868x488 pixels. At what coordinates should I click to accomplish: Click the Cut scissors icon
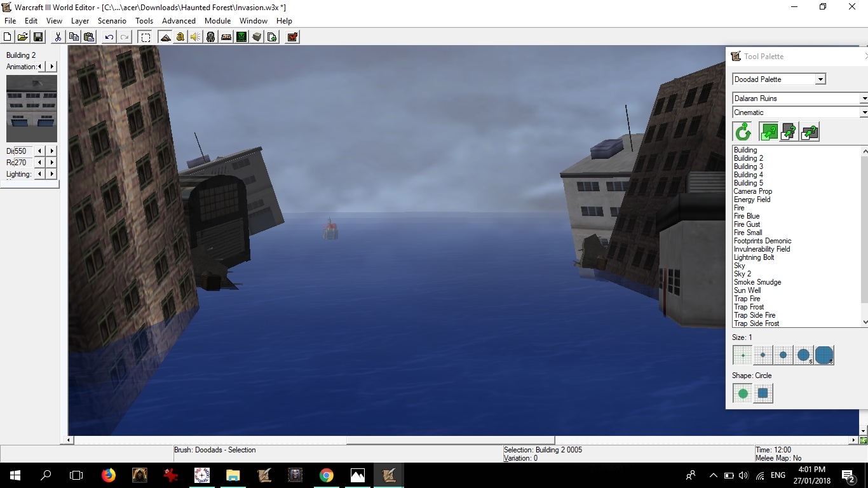click(58, 37)
